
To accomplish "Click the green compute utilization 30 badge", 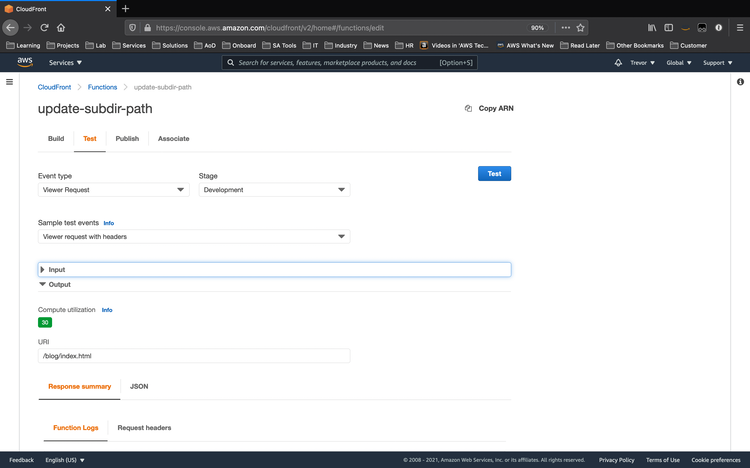I will pyautogui.click(x=45, y=323).
